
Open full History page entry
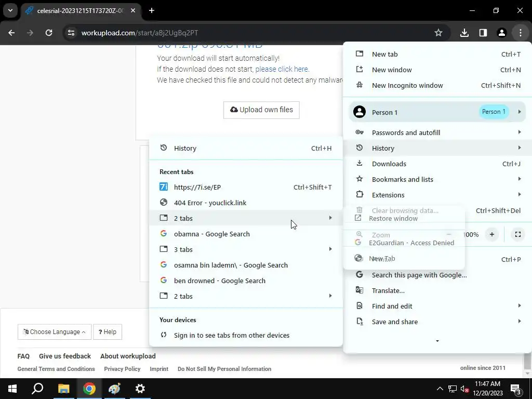[246, 148]
